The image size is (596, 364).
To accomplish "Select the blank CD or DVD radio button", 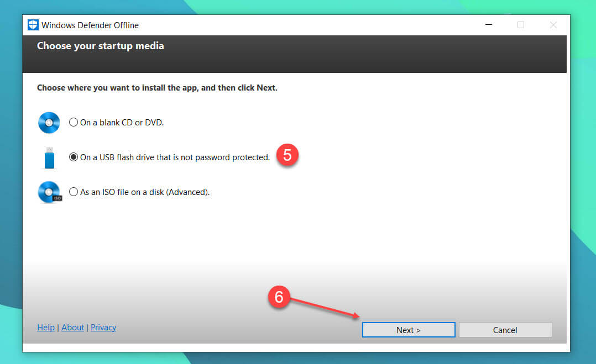I will [x=74, y=123].
